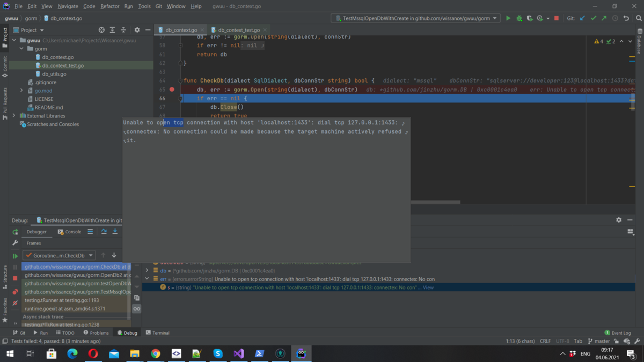Screen dimensions: 644x362
Task: Open the Goroutine...m.CheckDb frames dropdown
Action: pos(59,254)
